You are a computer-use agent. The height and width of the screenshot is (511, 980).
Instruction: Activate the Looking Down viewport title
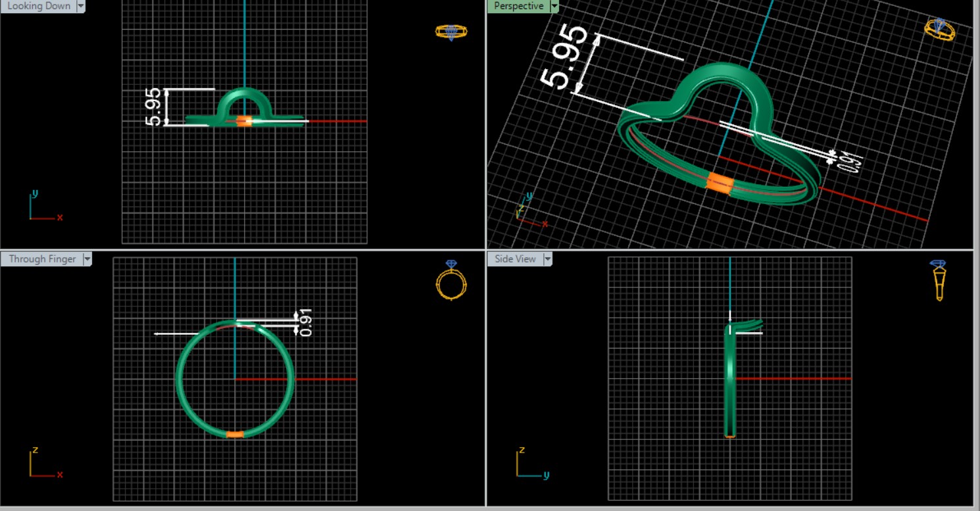[38, 6]
